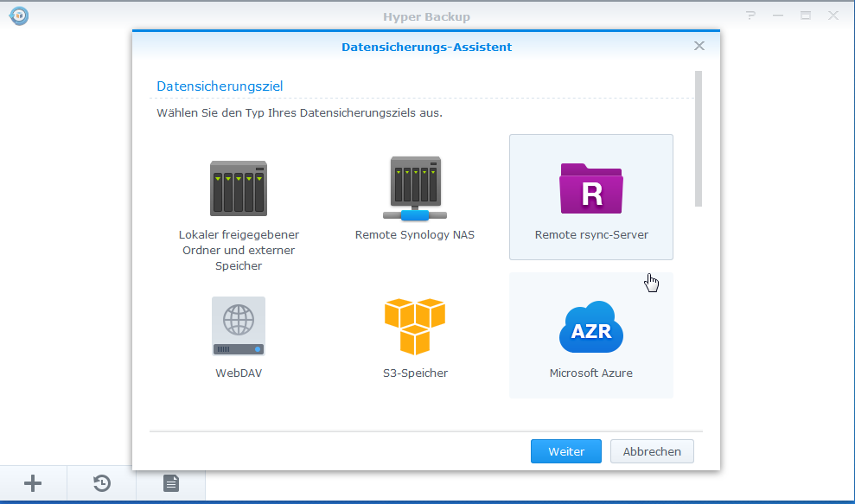Pick the Remote rsync-Server folder icon
This screenshot has height=504, width=855.
point(591,188)
